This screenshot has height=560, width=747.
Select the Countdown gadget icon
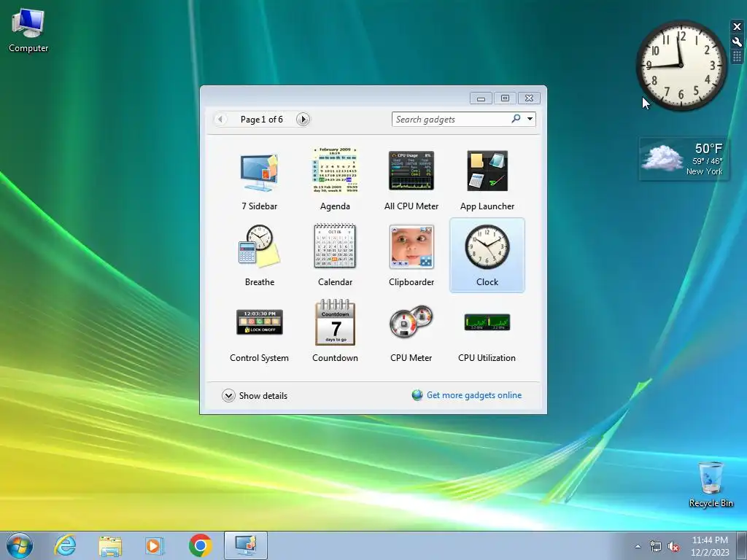pyautogui.click(x=335, y=322)
